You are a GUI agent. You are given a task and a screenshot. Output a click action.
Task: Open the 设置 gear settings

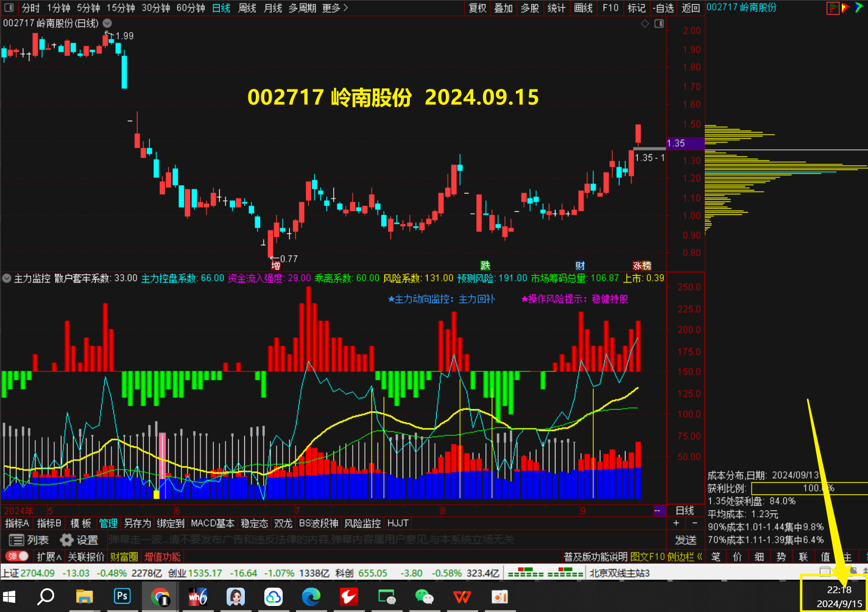click(x=79, y=540)
